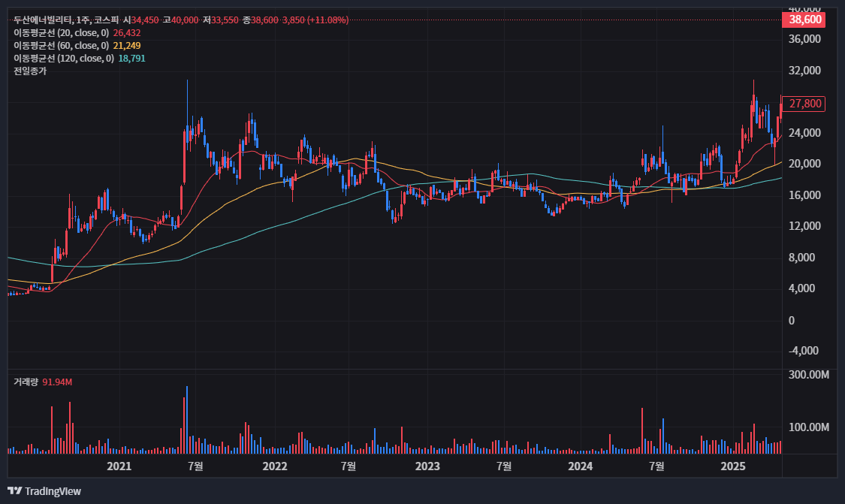This screenshot has height=504, width=845.
Task: Click the low price value 33,550
Action: (x=225, y=20)
